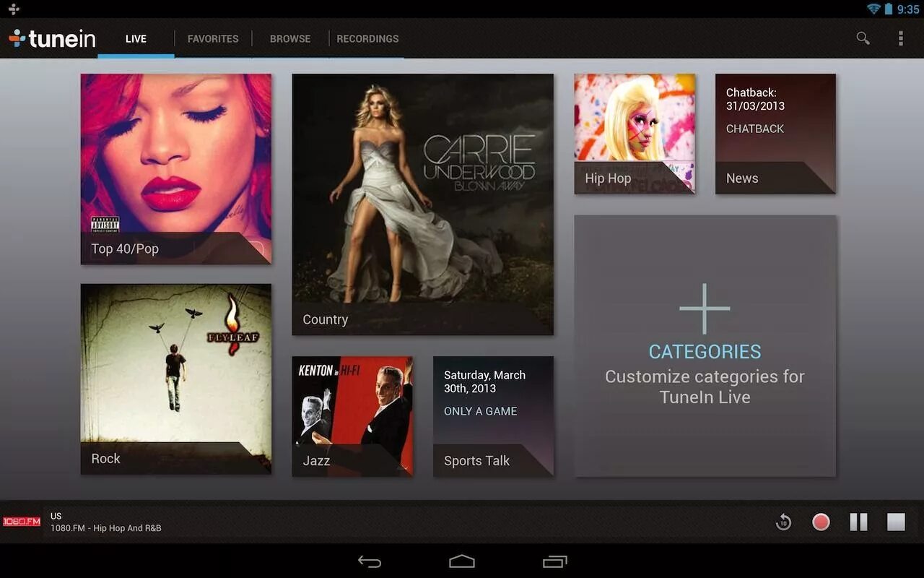Screen dimensions: 924x578
Task: Tap the 1080.FM station logo
Action: [x=22, y=522]
